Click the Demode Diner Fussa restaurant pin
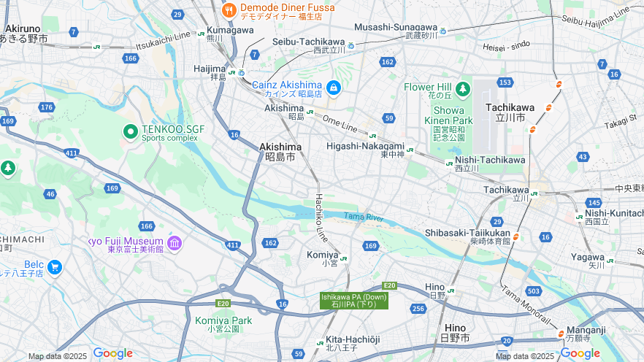 pyautogui.click(x=229, y=10)
